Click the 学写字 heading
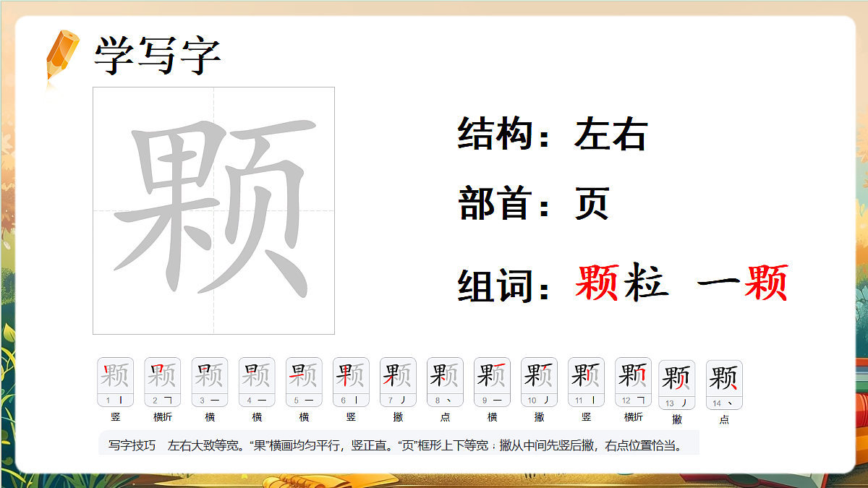Screen dimensions: 868x488 point(157,54)
